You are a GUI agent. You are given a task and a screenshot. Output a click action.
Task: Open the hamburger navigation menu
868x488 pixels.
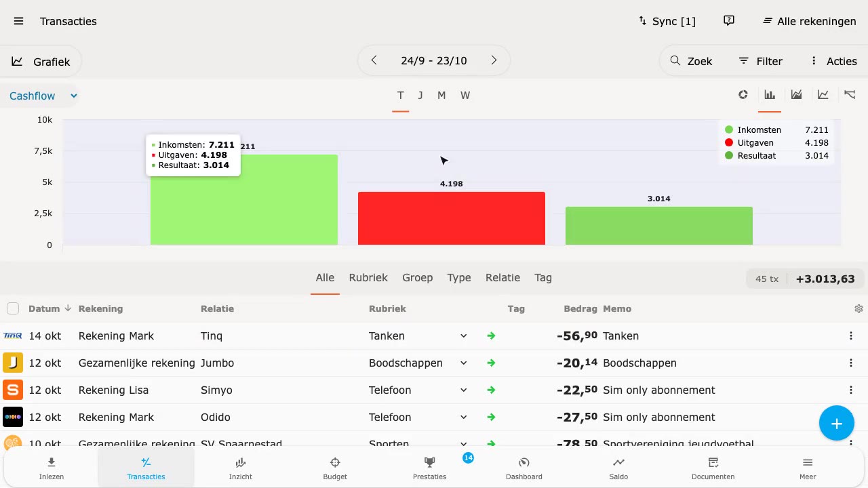(x=18, y=21)
